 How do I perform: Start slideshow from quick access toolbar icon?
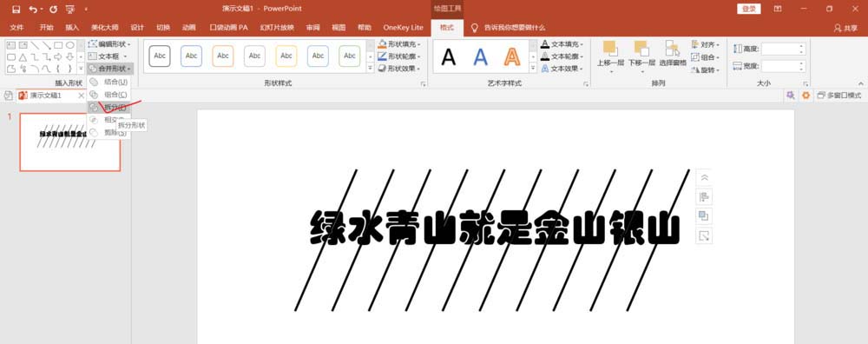pos(69,10)
